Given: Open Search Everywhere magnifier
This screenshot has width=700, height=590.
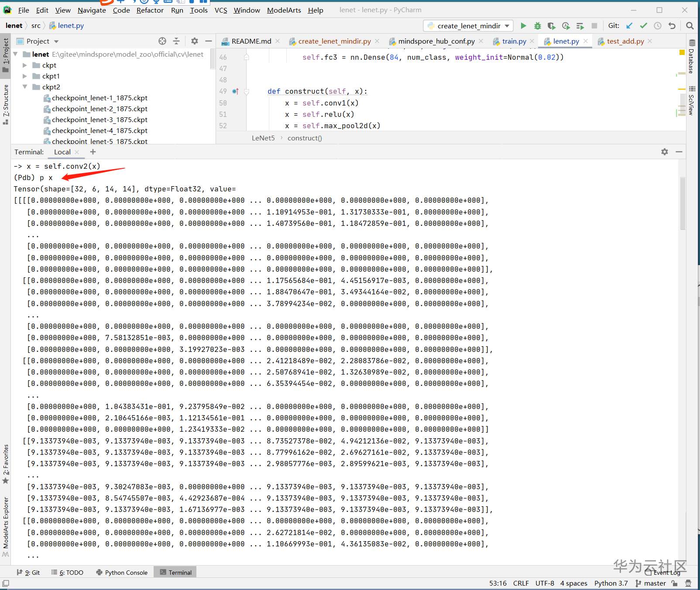Looking at the screenshot, I should point(690,26).
